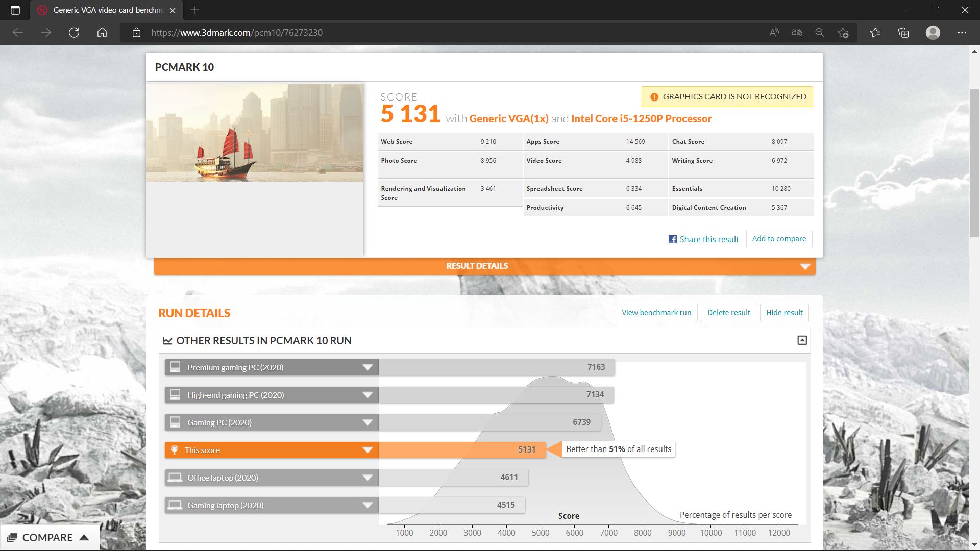Open browser Settings and more menu

point(962,33)
